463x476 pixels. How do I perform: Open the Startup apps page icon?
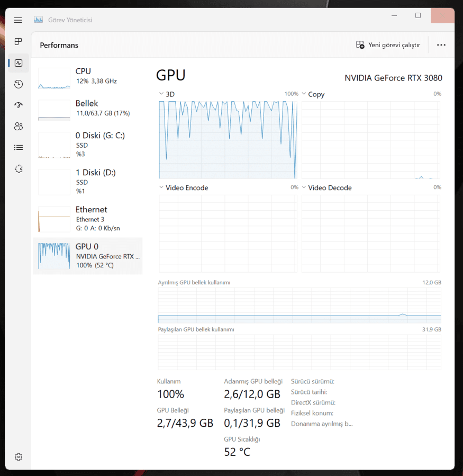pos(19,105)
